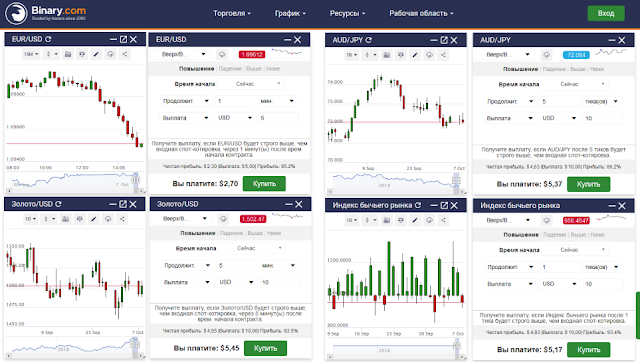The width and height of the screenshot is (640, 362).
Task: Click duration value field in EUR/USD panel
Action: pos(235,101)
